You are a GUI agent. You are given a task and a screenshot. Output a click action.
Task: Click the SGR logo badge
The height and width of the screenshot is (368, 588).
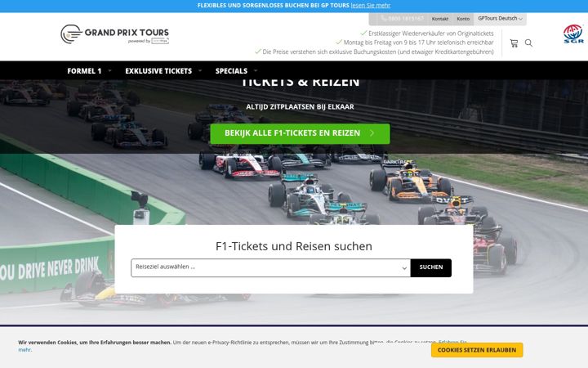[x=573, y=34]
